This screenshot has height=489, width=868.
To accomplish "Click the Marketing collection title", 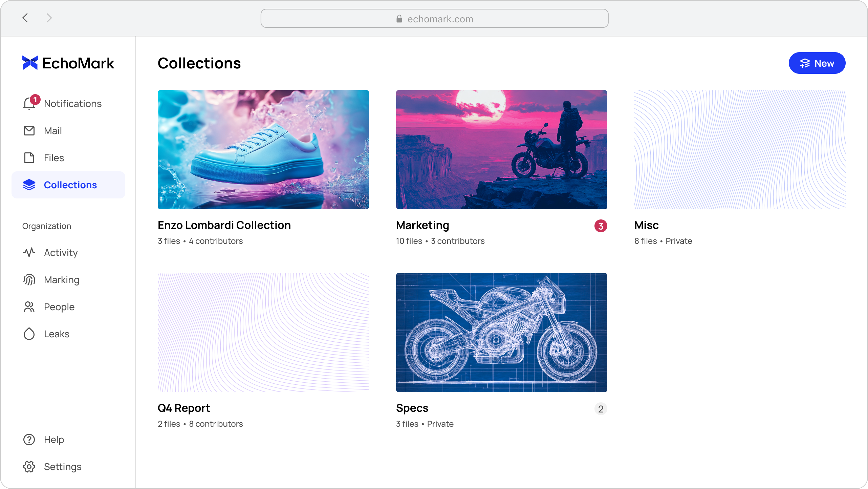I will tap(422, 225).
